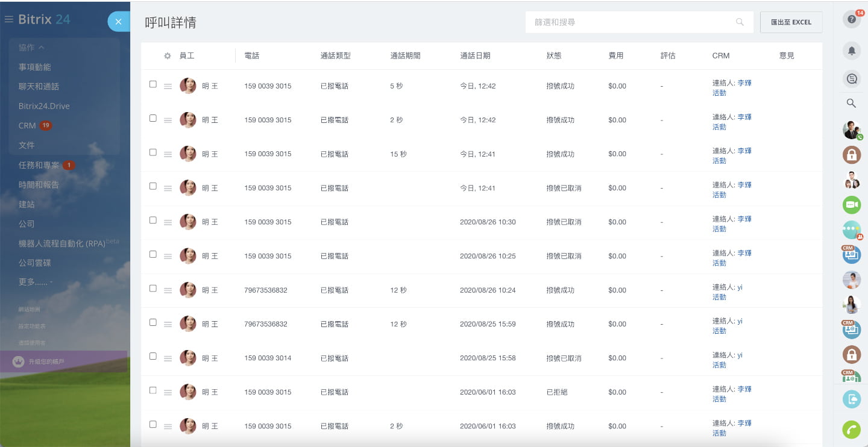This screenshot has width=868, height=447.
Task: Select checkbox for 今日 12:42 5 秒 call
Action: click(x=153, y=84)
